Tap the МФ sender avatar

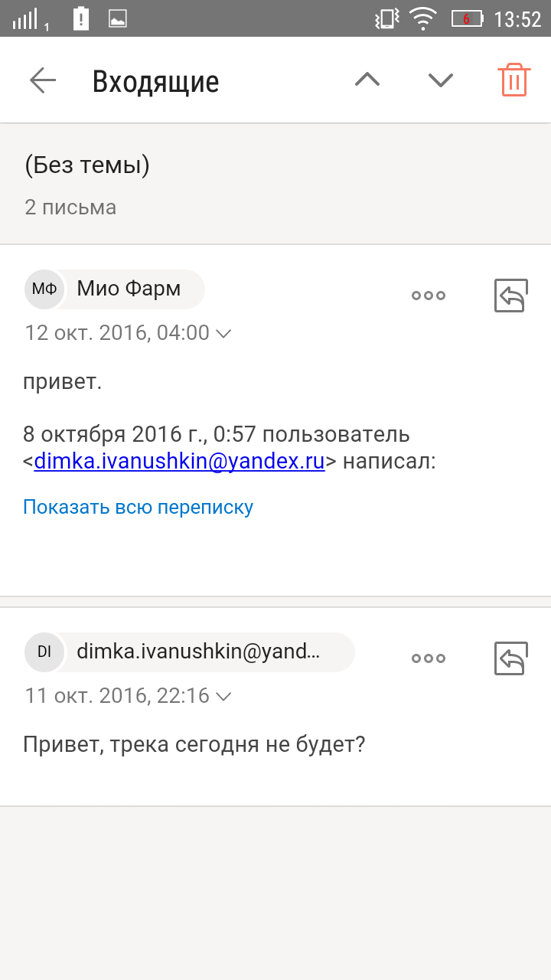(x=44, y=289)
